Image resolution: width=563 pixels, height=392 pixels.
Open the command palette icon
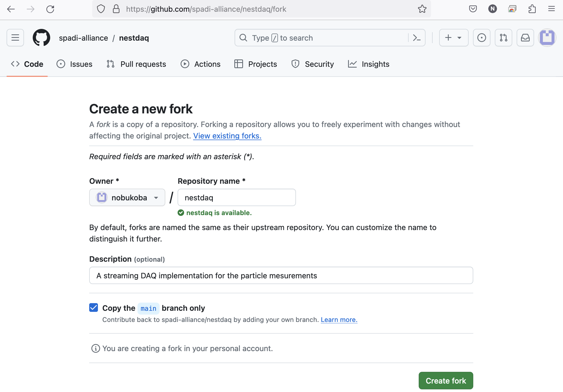tap(417, 38)
